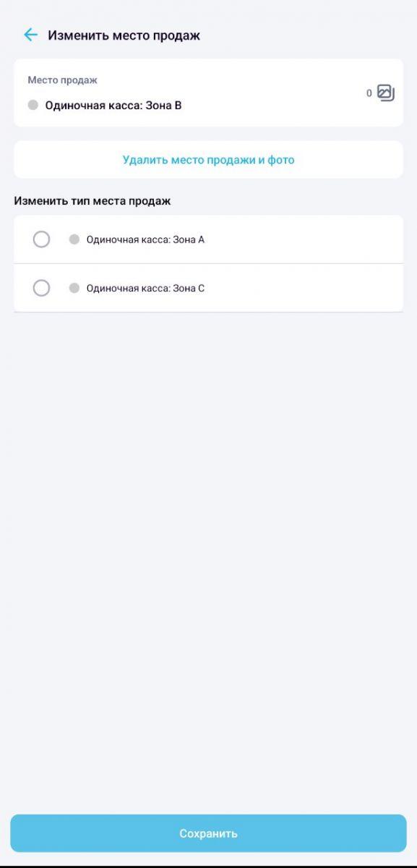Choose the "Одиночная касса: Зона A" label

[x=145, y=239]
